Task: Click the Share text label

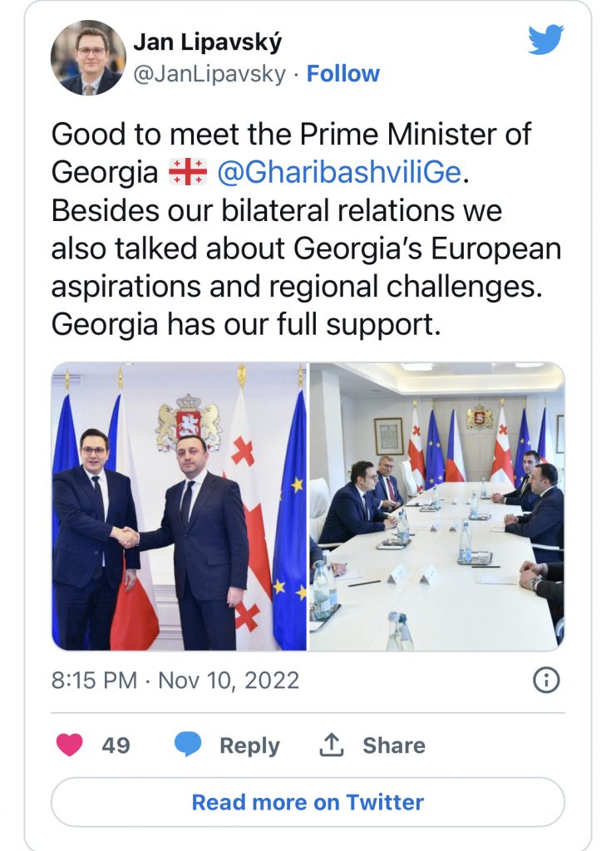Action: [393, 745]
